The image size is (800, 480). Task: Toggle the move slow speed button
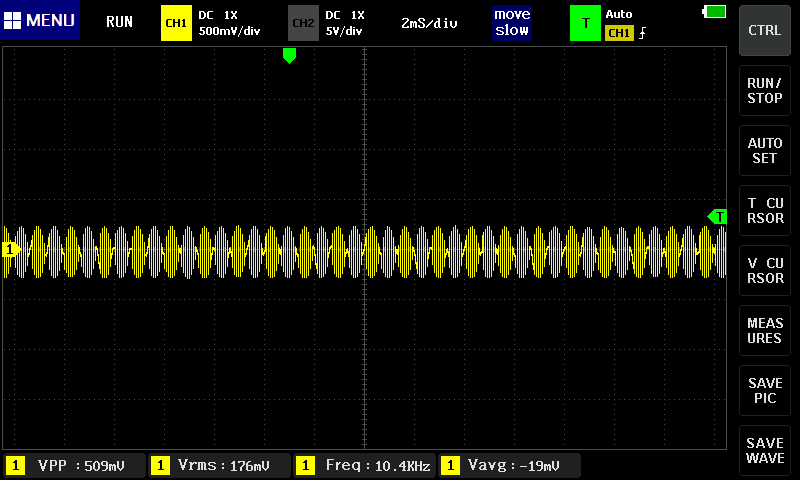pos(512,22)
